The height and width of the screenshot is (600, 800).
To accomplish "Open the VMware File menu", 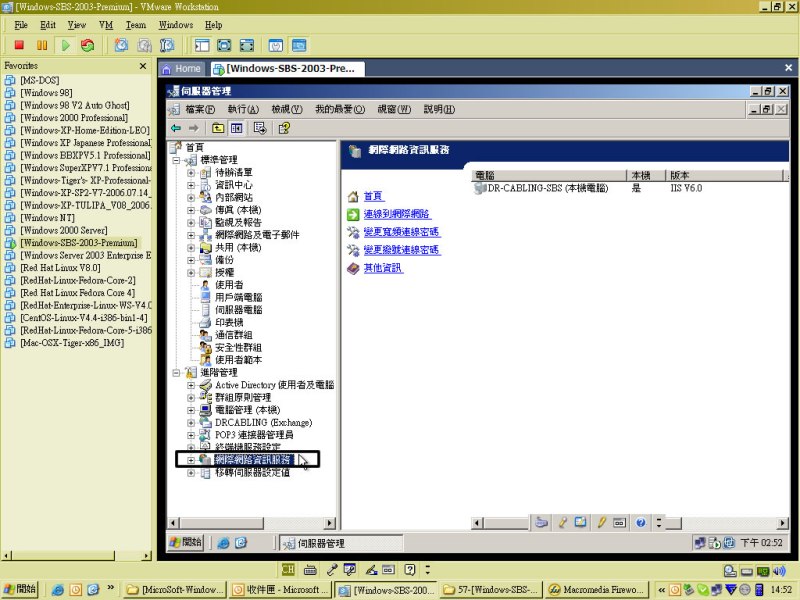I will click(x=21, y=25).
